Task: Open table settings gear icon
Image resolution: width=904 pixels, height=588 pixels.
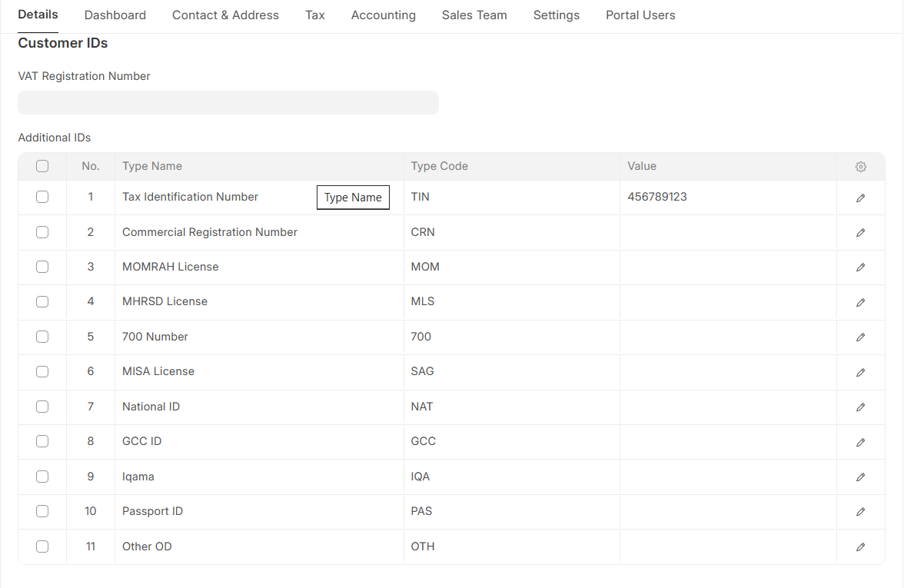Action: [860, 167]
